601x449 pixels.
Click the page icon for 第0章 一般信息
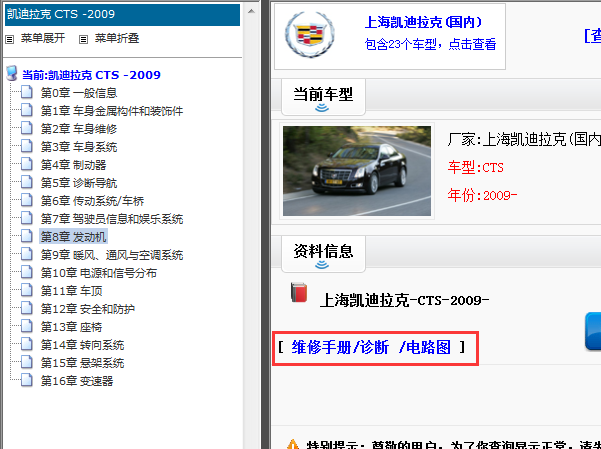tap(27, 92)
